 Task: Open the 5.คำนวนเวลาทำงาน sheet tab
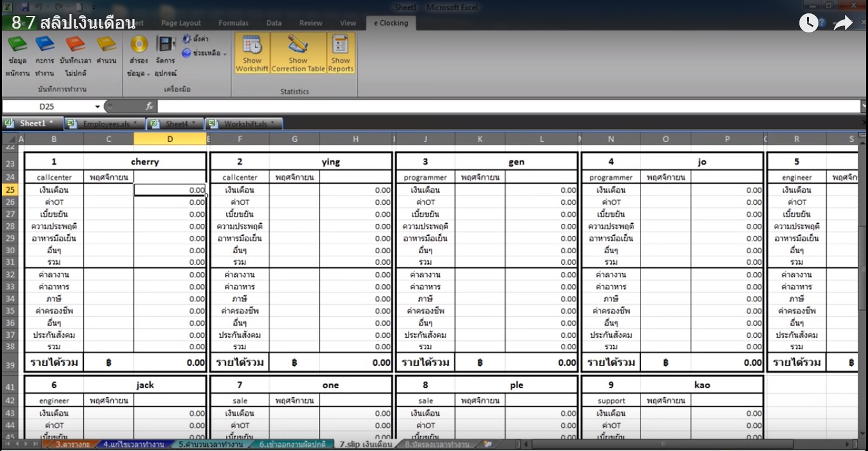[210, 444]
